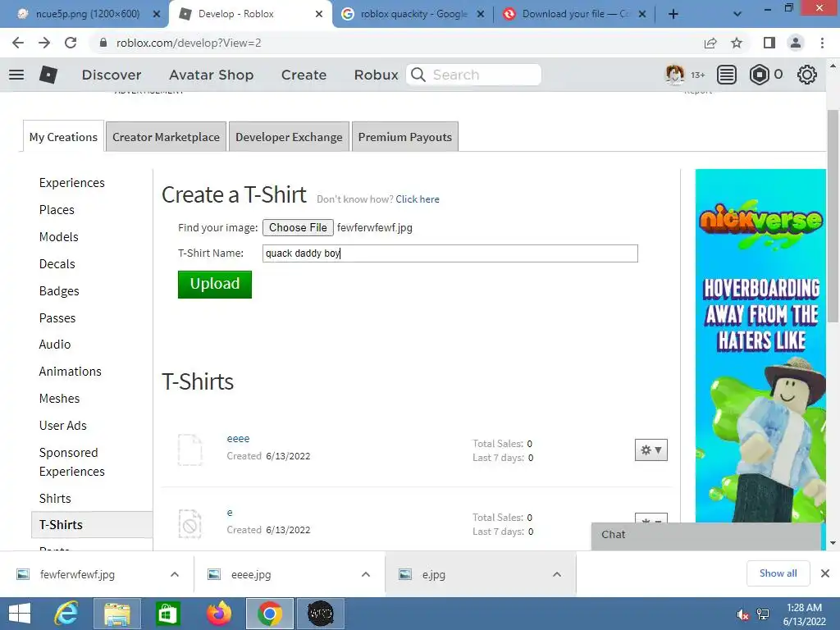Expand options for the e.jpg download
The image size is (840, 630).
[x=557, y=574]
